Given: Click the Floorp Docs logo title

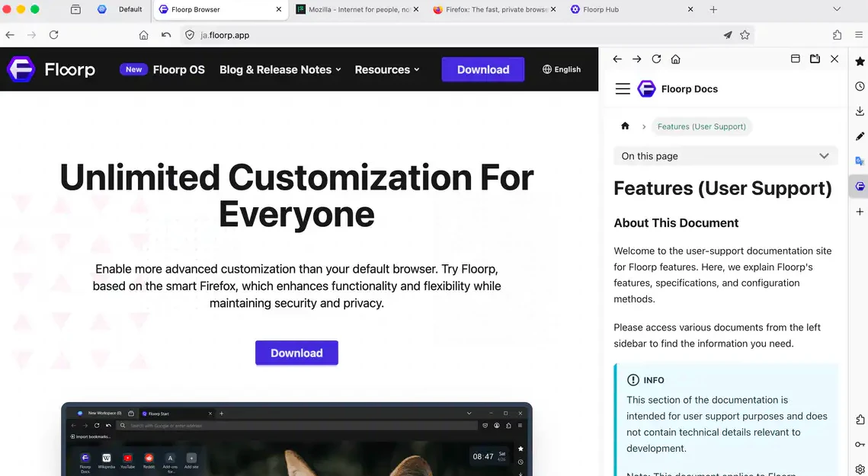Looking at the screenshot, I should tap(677, 88).
